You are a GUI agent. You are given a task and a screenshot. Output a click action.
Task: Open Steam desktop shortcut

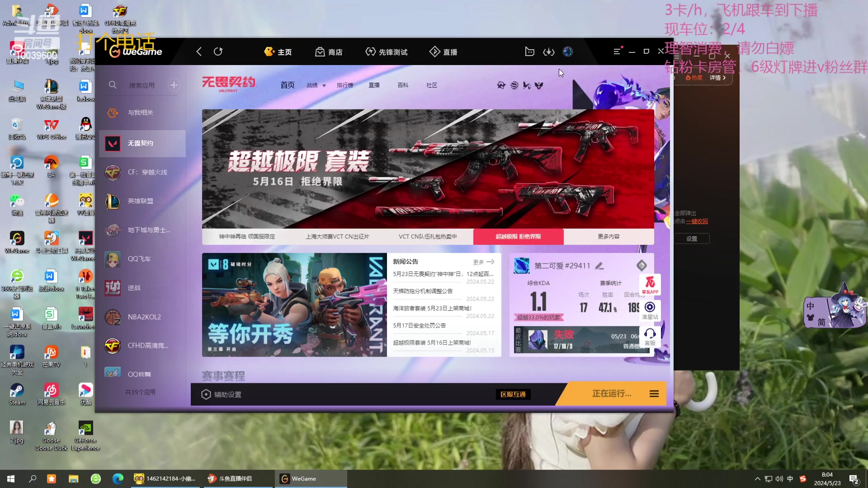17,394
